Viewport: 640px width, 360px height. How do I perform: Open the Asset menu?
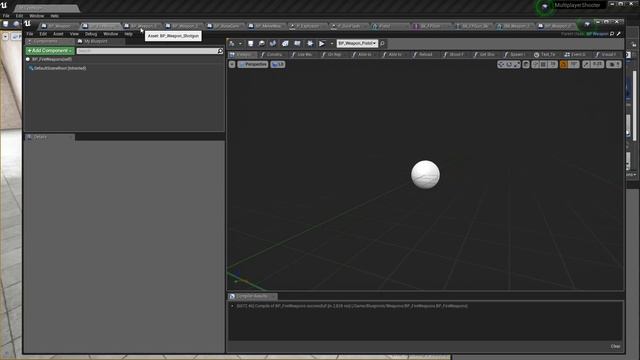pyautogui.click(x=58, y=34)
